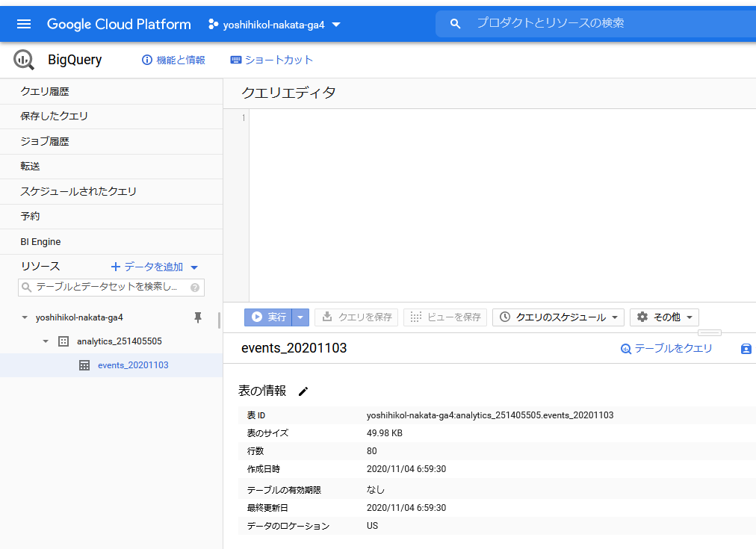Collapse the analytics_251405505 dataset
The width and height of the screenshot is (756, 549).
(x=46, y=341)
